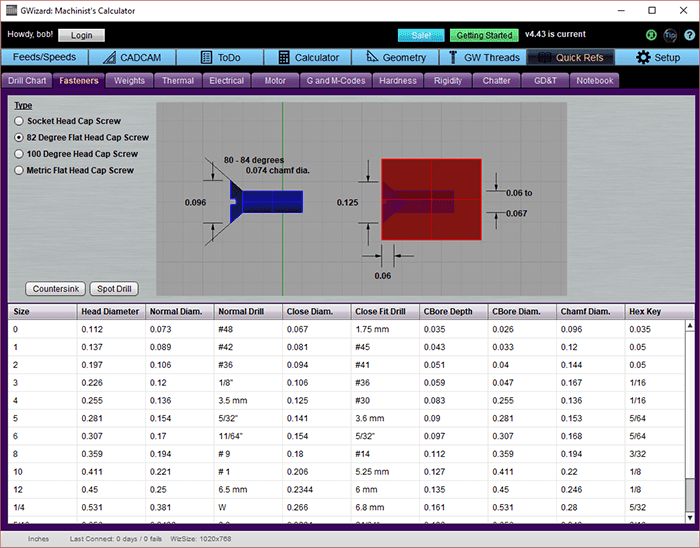Click the CADCAM triangle ruler icon

[109, 58]
